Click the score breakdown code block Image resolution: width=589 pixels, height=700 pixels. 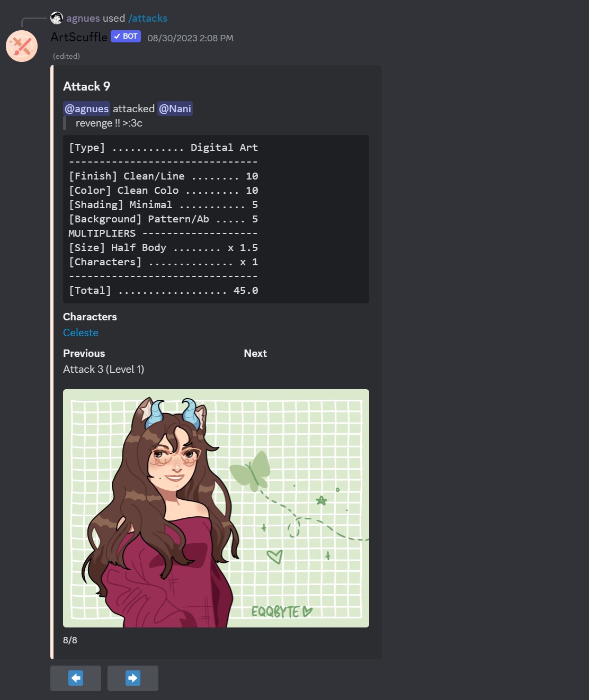click(x=216, y=219)
